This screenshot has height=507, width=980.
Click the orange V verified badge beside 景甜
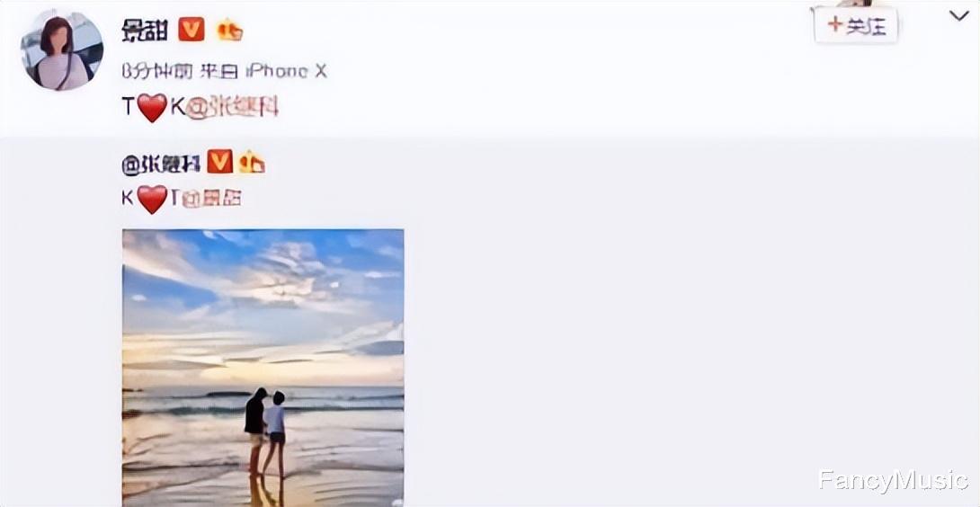tap(192, 30)
